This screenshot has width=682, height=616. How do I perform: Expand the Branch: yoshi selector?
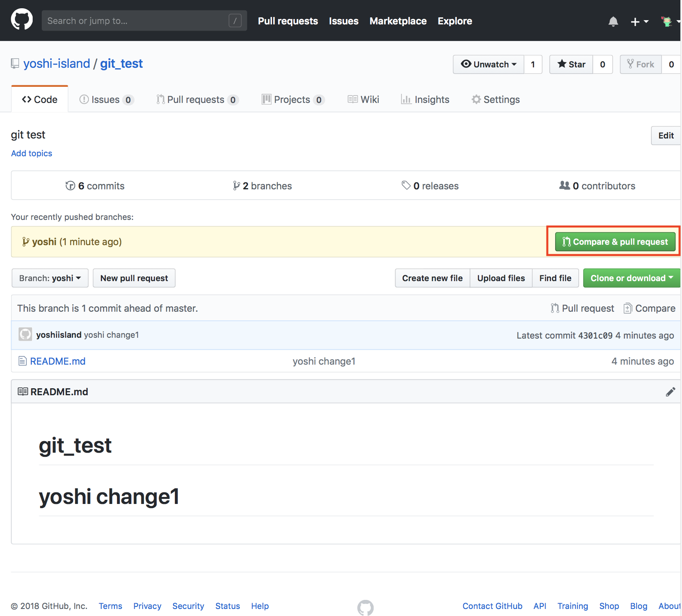[50, 278]
